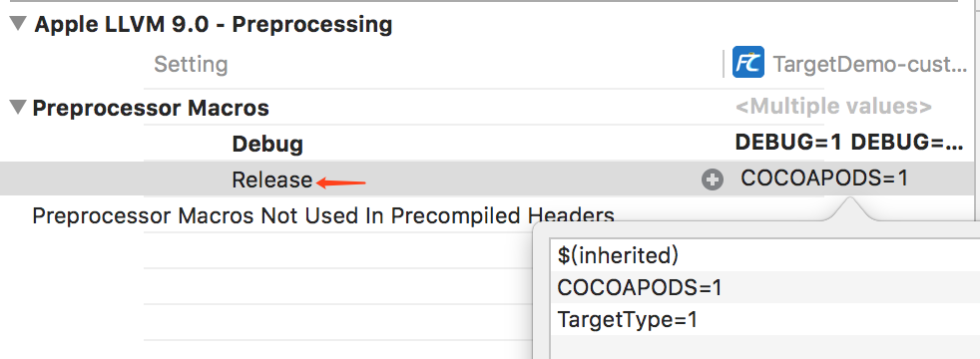Image resolution: width=980 pixels, height=359 pixels.
Task: Click the TargetDemo-cust... column header label
Action: tap(870, 64)
